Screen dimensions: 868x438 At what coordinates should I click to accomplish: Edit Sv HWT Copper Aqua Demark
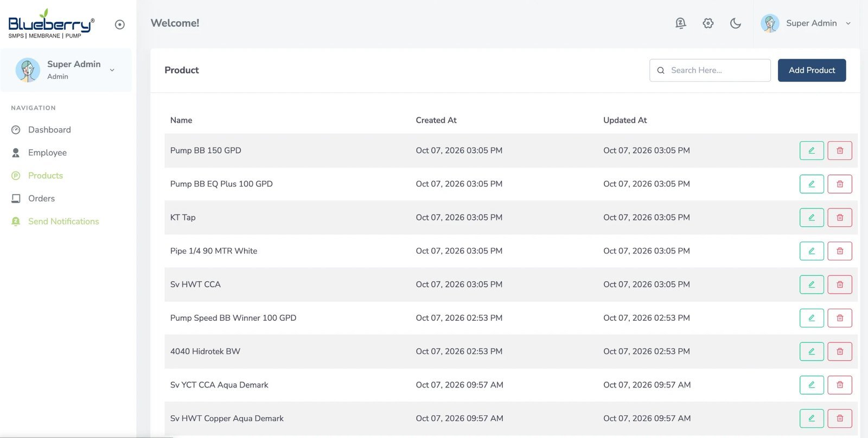pos(812,418)
